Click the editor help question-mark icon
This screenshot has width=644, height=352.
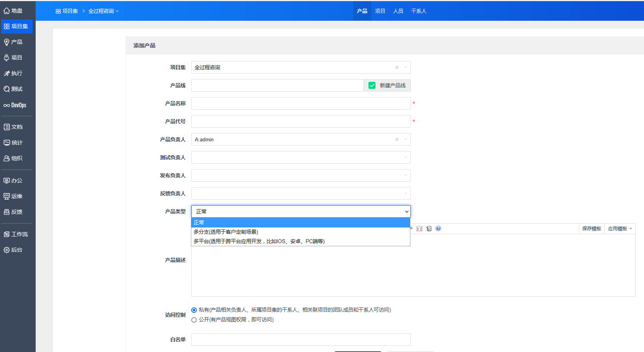(438, 229)
